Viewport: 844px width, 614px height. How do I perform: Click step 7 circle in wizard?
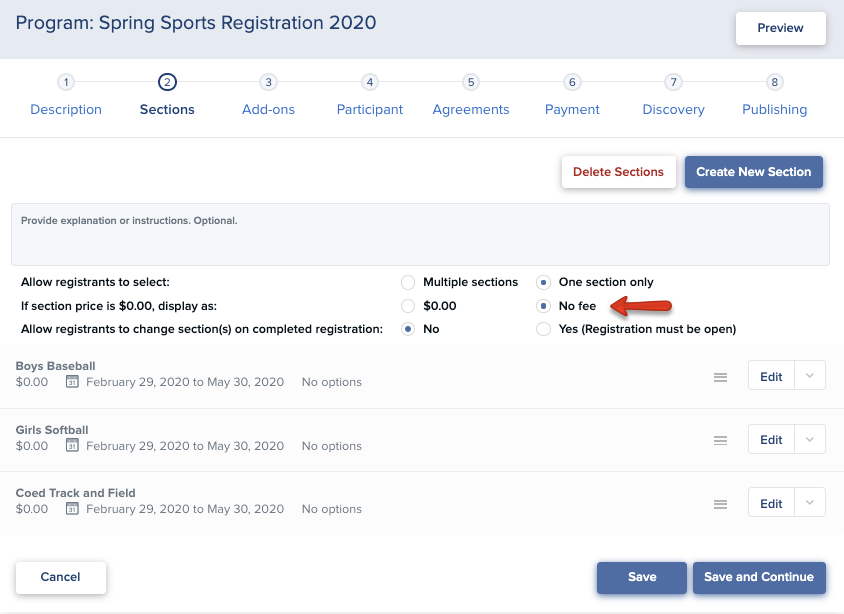[x=673, y=82]
